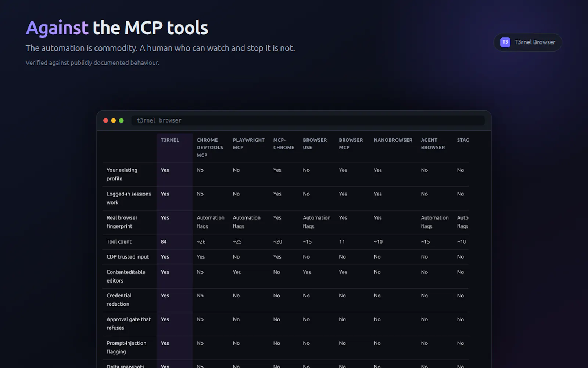Select the Nanobrowser column header
588x368 pixels.
393,140
